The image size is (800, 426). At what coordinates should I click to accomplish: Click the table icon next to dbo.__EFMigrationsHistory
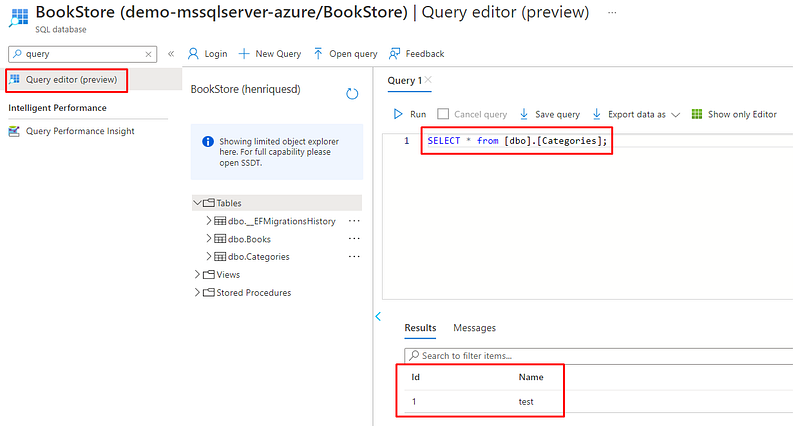point(220,221)
